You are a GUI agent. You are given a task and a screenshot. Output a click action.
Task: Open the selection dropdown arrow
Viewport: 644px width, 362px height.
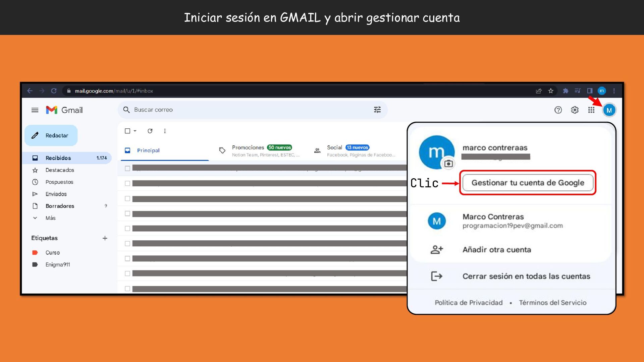coord(135,131)
